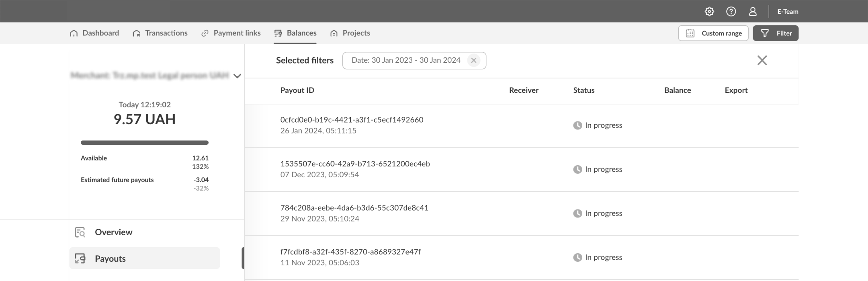
Task: Click the help question mark icon
Action: click(x=731, y=12)
